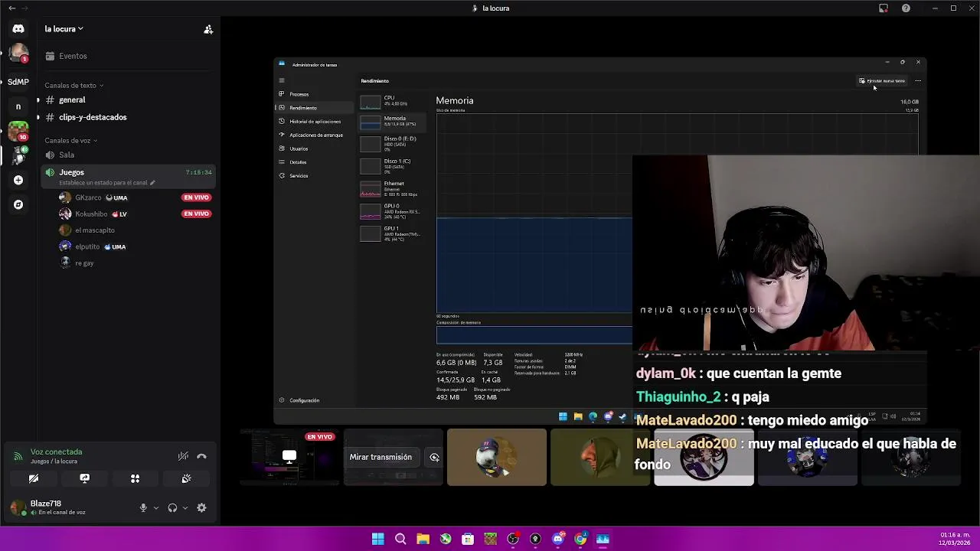Image resolution: width=980 pixels, height=551 pixels.
Task: Select participant tile with cap avatar
Action: click(497, 458)
